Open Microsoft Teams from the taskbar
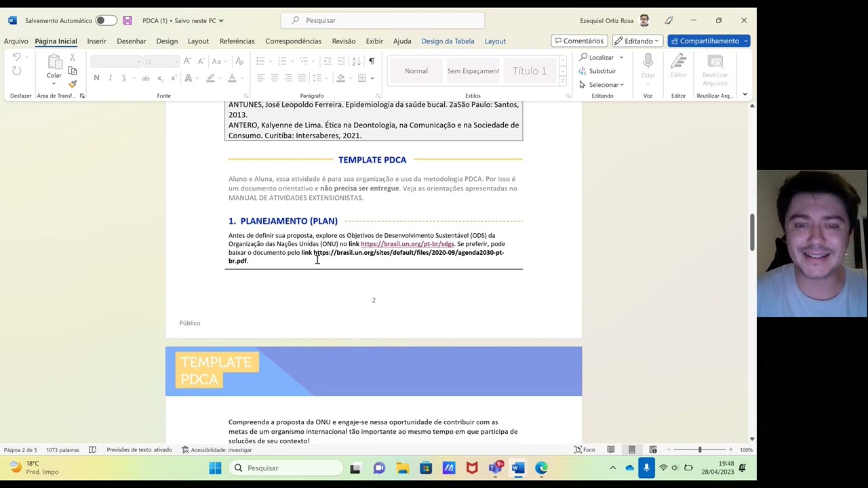 (x=495, y=468)
